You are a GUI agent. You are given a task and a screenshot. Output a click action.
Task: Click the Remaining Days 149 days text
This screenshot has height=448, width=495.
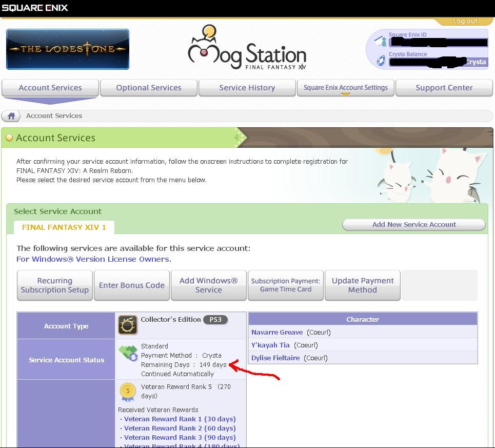coord(184,365)
